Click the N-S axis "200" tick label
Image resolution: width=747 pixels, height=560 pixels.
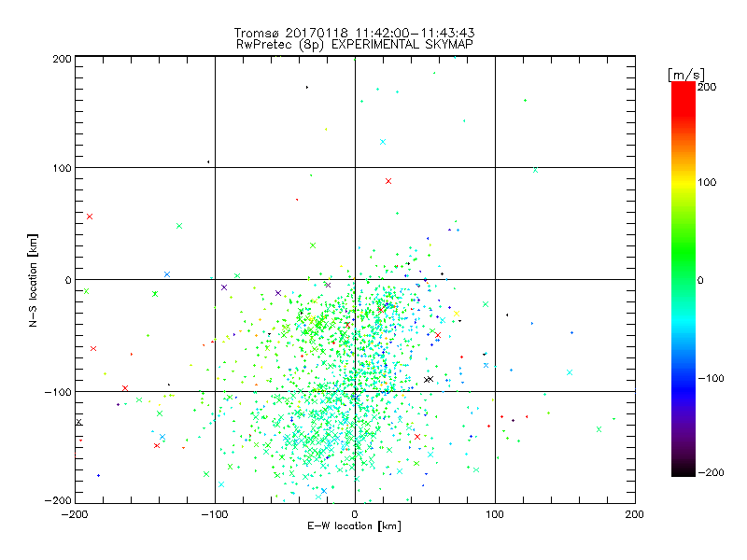click(x=62, y=59)
